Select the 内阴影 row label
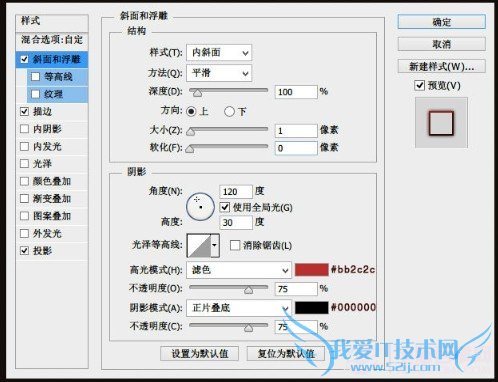 pyautogui.click(x=47, y=129)
